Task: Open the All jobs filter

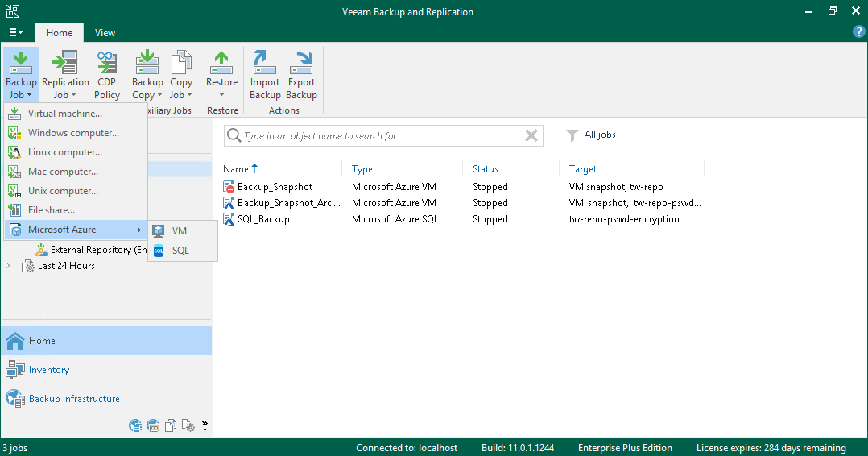Action: (x=591, y=135)
